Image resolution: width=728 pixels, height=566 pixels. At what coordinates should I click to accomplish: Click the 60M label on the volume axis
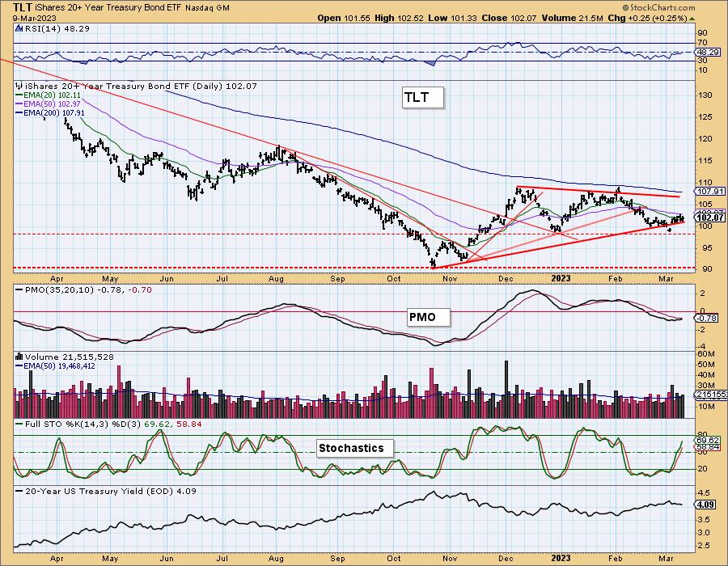click(707, 354)
